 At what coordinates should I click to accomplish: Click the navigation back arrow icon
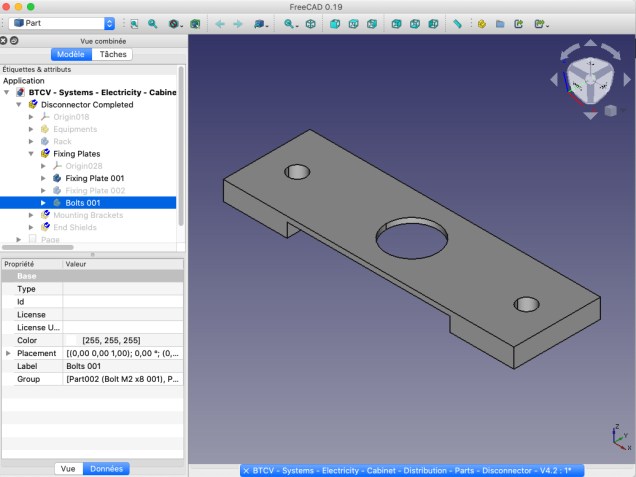click(220, 23)
